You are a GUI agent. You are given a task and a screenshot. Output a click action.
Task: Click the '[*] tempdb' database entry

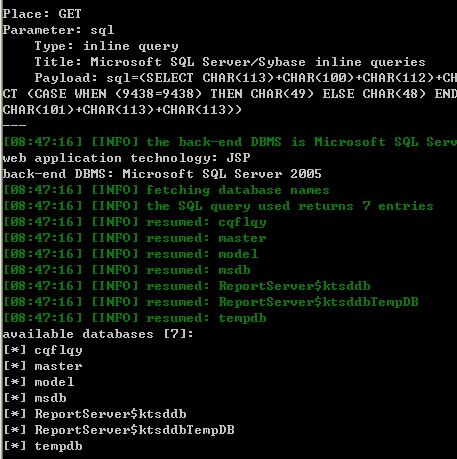(x=43, y=446)
